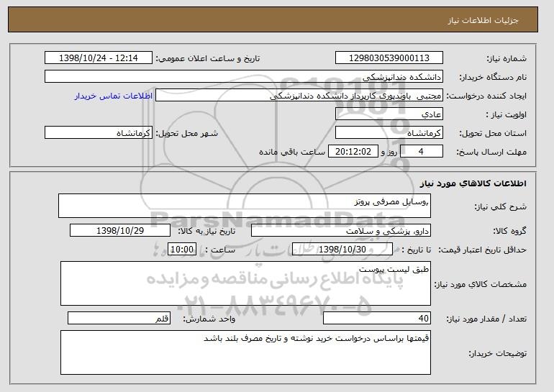
Task: Click the label توضیحات خریدار
Action: tap(498, 353)
